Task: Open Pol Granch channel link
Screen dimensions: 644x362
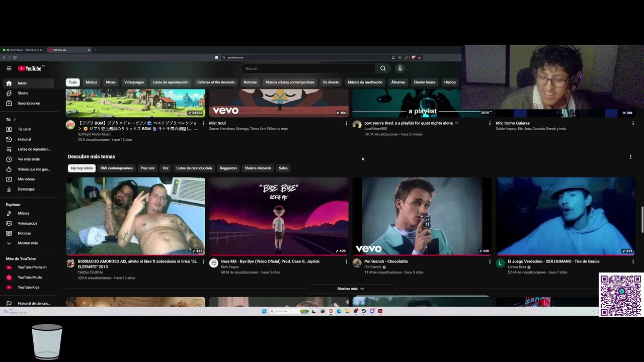Action: (x=372, y=267)
